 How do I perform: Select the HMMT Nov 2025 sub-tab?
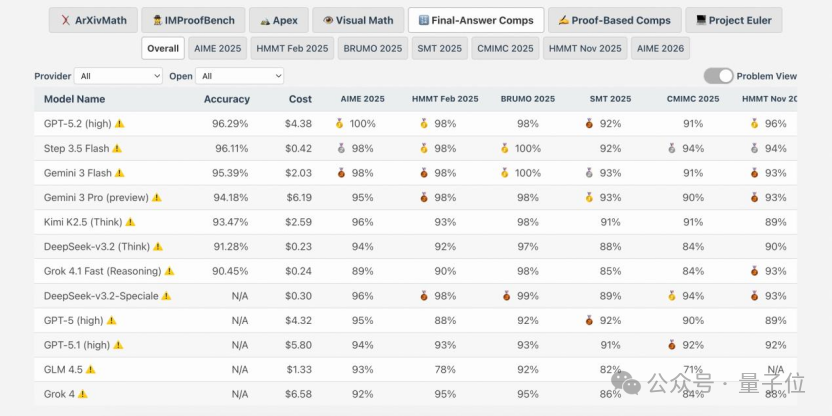click(x=585, y=48)
